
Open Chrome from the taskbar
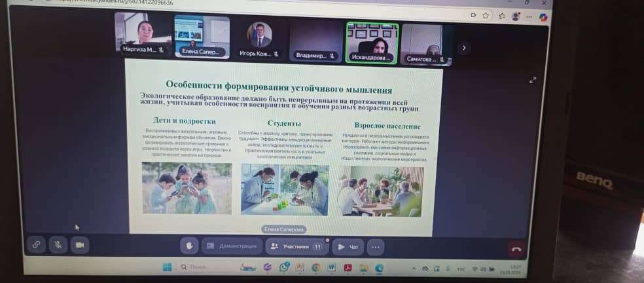coord(315,268)
